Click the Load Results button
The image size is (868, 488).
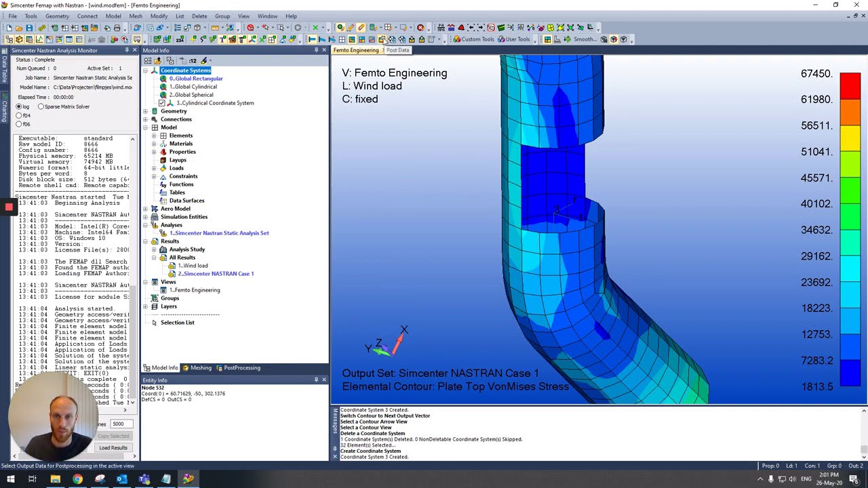click(113, 448)
